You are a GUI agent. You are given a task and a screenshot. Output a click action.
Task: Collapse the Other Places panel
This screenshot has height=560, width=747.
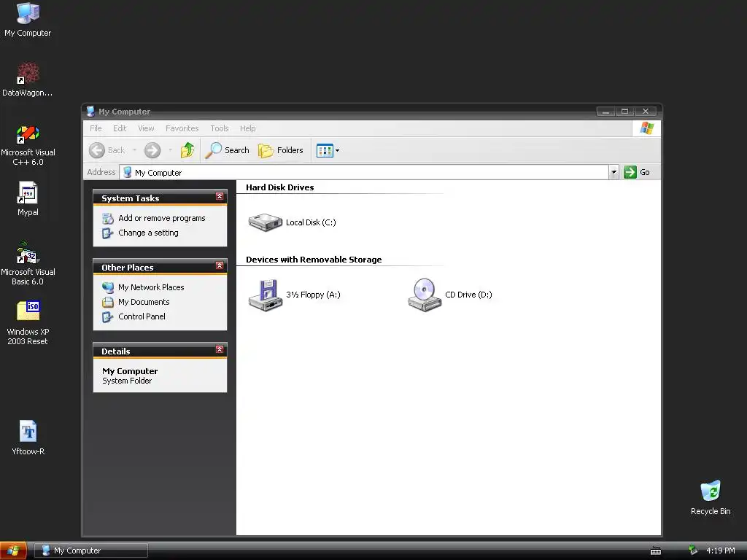tap(220, 265)
